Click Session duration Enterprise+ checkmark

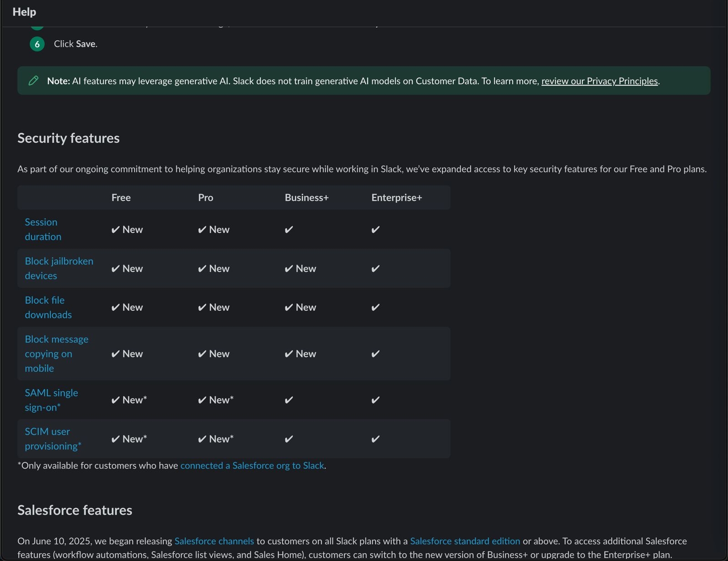375,230
